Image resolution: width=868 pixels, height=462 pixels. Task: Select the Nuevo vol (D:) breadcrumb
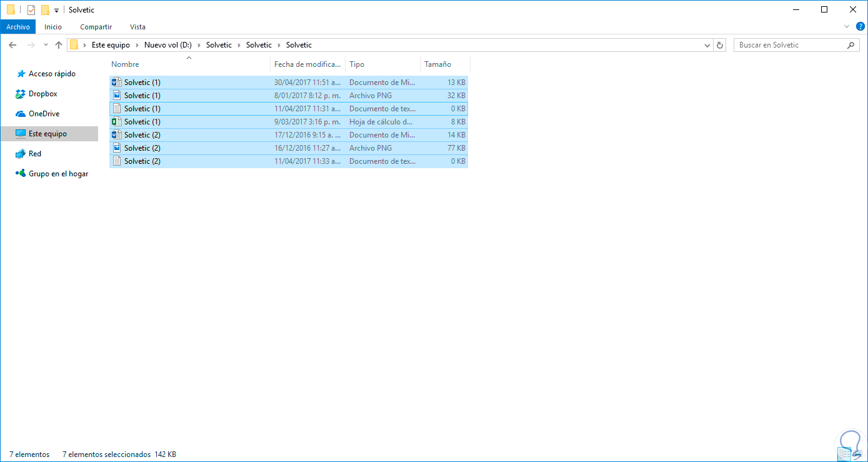[167, 45]
